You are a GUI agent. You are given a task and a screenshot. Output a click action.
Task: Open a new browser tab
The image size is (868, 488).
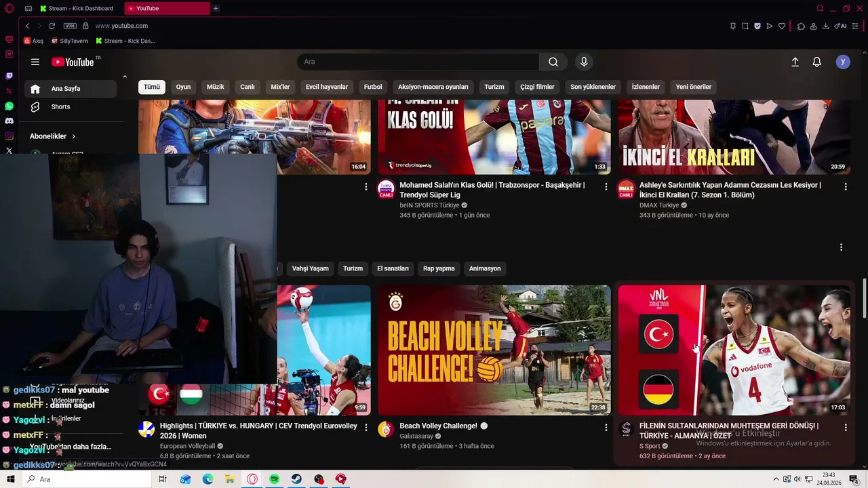(216, 9)
